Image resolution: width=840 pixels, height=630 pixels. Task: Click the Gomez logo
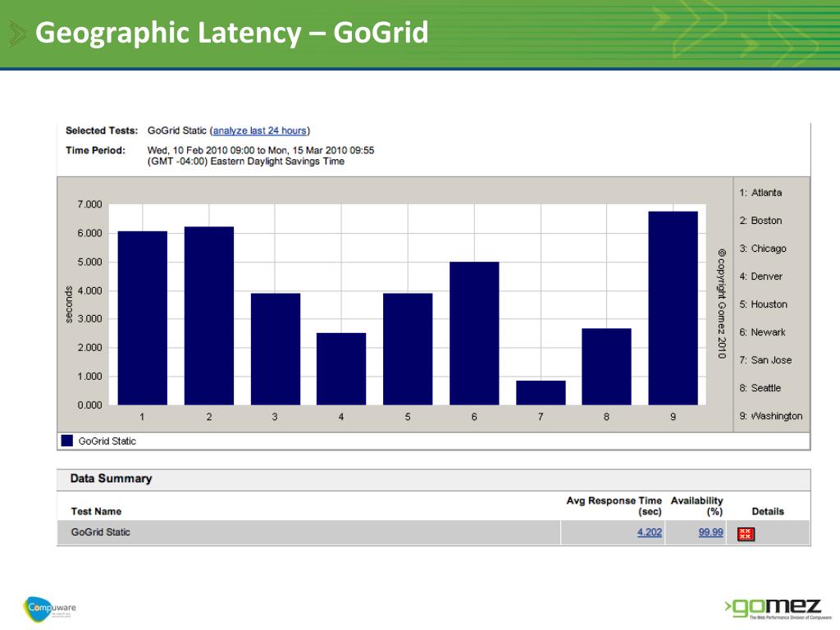pyautogui.click(x=778, y=609)
